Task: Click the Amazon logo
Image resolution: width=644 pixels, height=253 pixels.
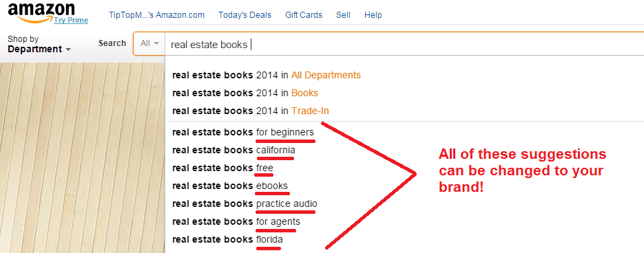Action: pyautogui.click(x=41, y=11)
